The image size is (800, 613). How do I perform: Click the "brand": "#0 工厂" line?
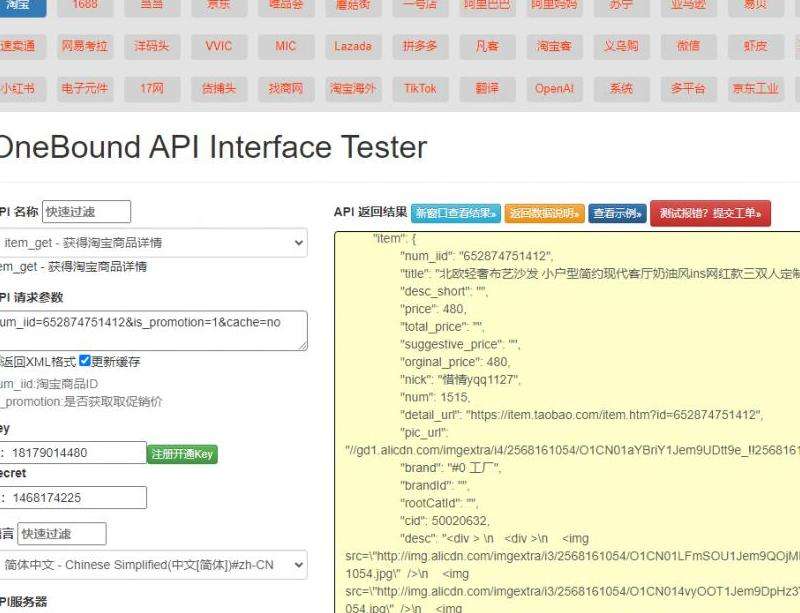tap(451, 468)
